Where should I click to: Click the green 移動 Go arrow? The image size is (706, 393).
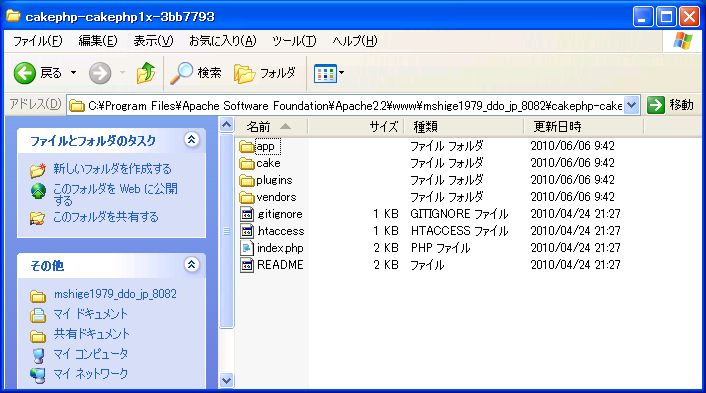(656, 105)
